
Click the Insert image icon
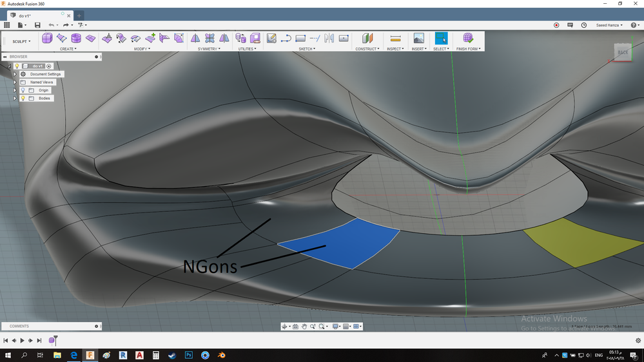[418, 38]
